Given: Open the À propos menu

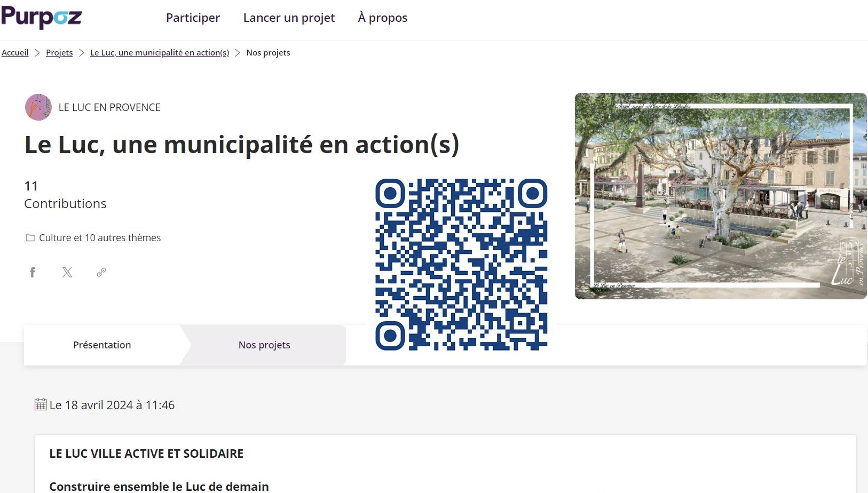Looking at the screenshot, I should pos(383,18).
